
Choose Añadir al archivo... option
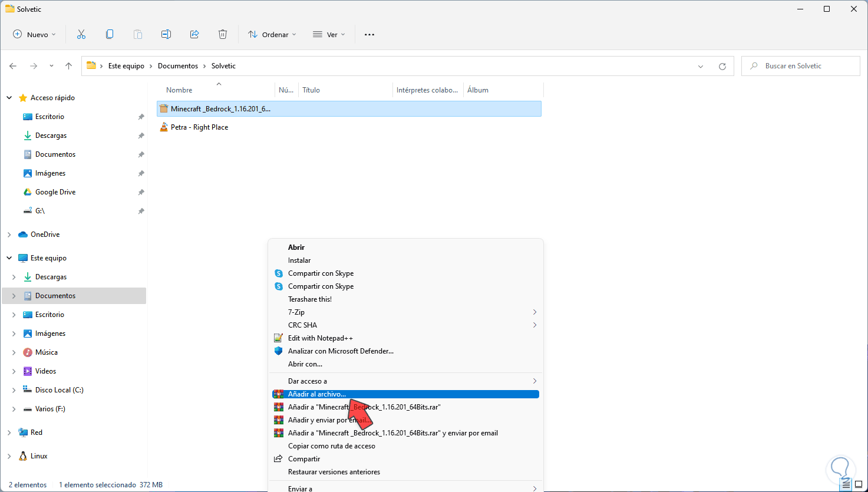[x=404, y=394]
